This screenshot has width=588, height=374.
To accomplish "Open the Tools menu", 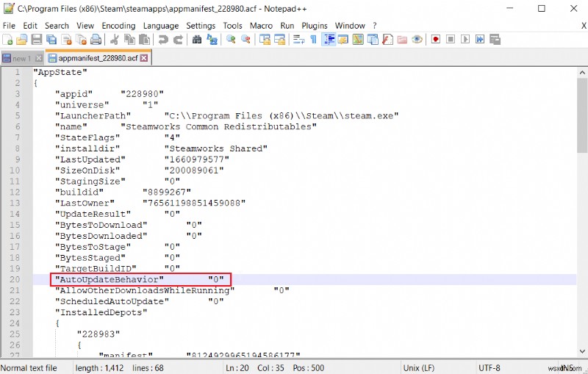I will [232, 26].
